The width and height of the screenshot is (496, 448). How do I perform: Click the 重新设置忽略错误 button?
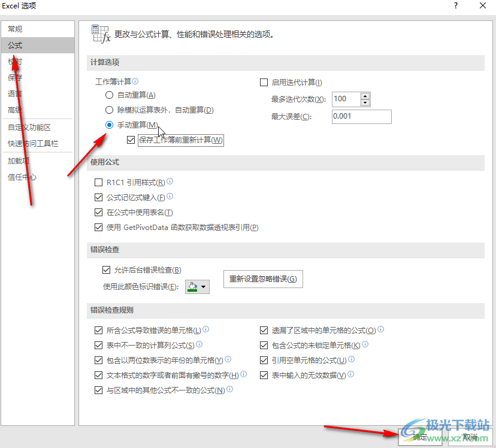click(x=263, y=279)
